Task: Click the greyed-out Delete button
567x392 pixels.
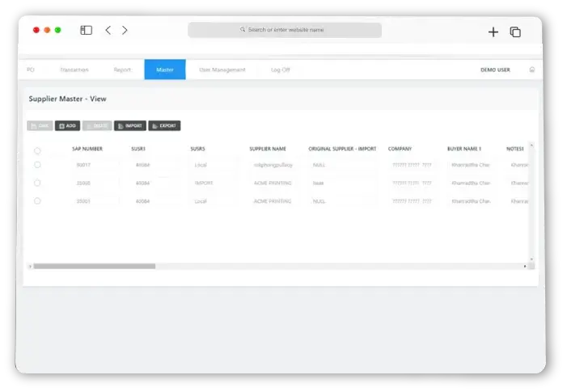Action: (97, 126)
